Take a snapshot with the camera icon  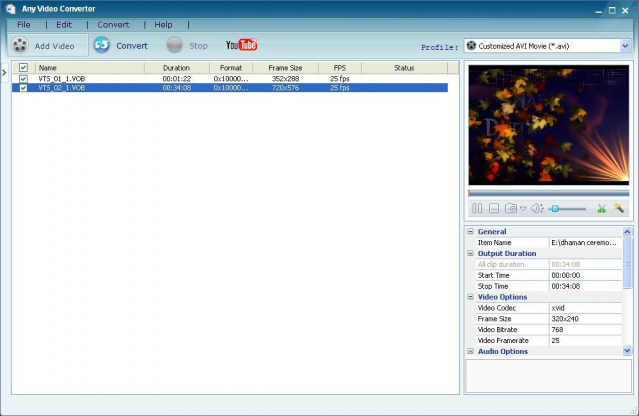511,208
